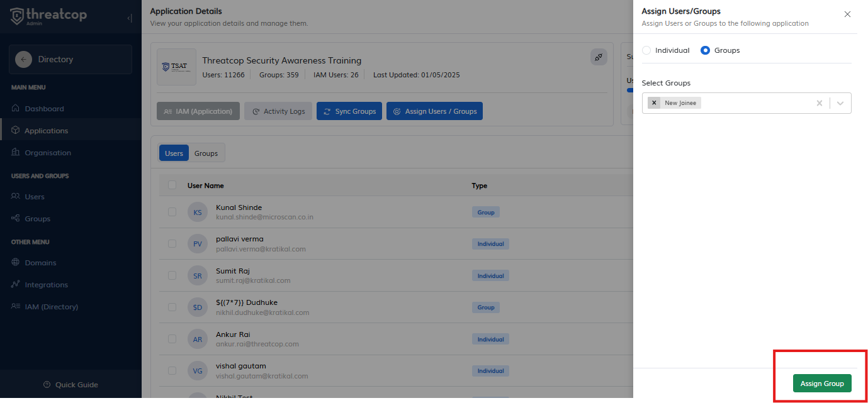
Task: Click inside the Select Groups input field
Action: [x=755, y=103]
